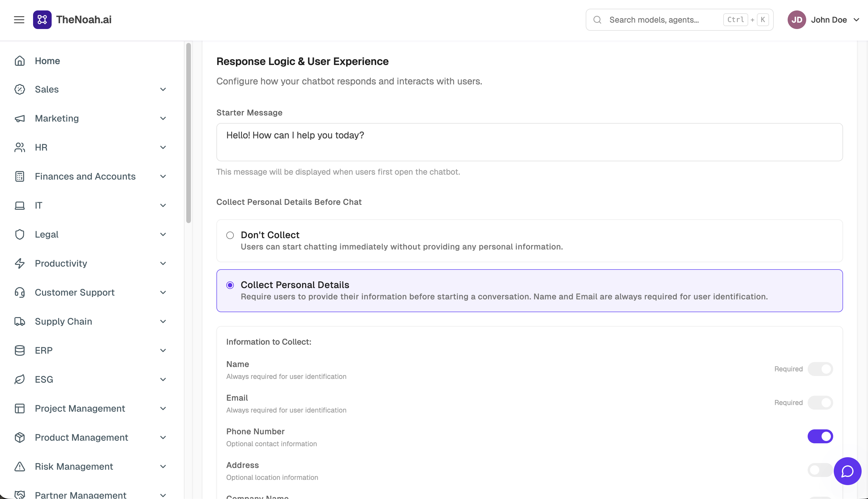868x499 pixels.
Task: Expand the Customer Support chevron
Action: click(163, 292)
